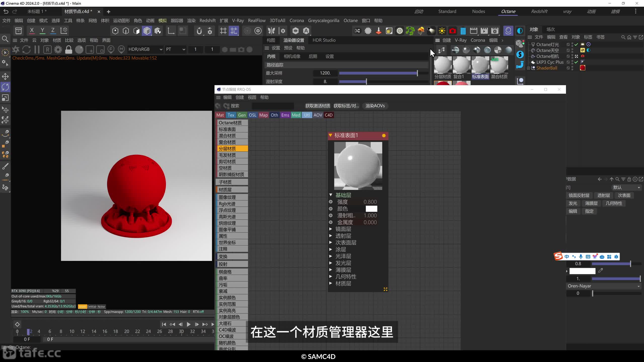644x362 pixels.
Task: Click the 镜面反射层 button
Action: click(x=579, y=195)
